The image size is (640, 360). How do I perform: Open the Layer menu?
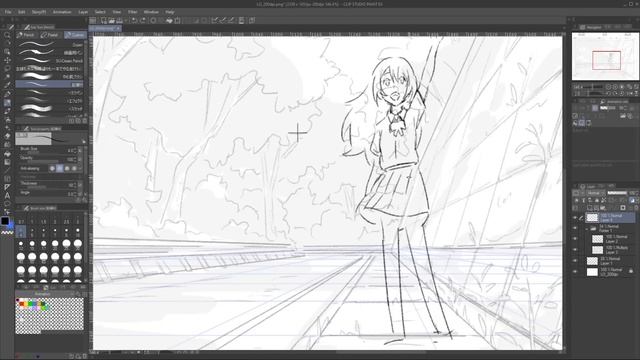(83, 12)
